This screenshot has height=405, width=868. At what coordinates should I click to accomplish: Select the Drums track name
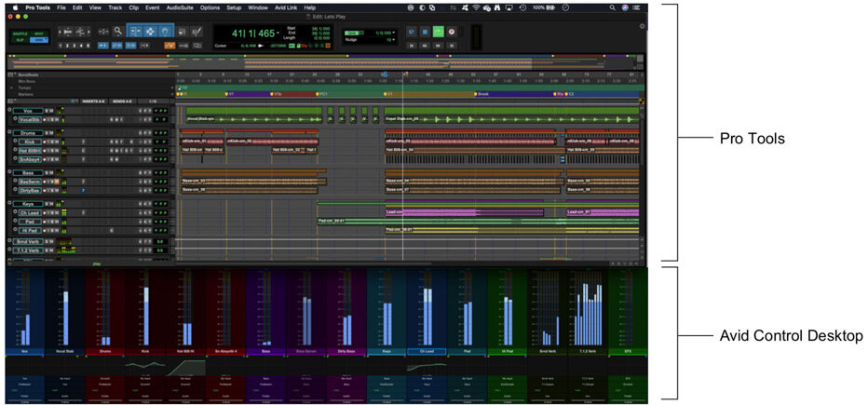click(28, 133)
